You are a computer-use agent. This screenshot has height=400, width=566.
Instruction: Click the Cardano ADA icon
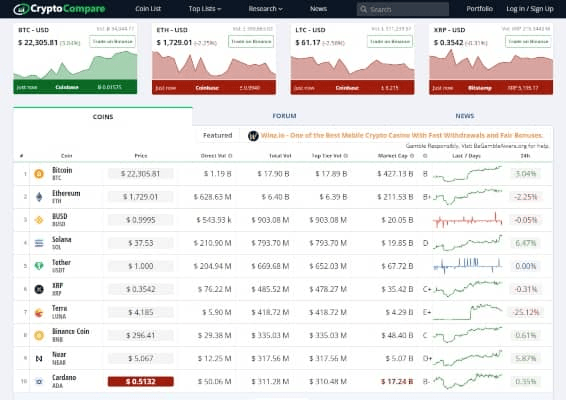pos(39,382)
